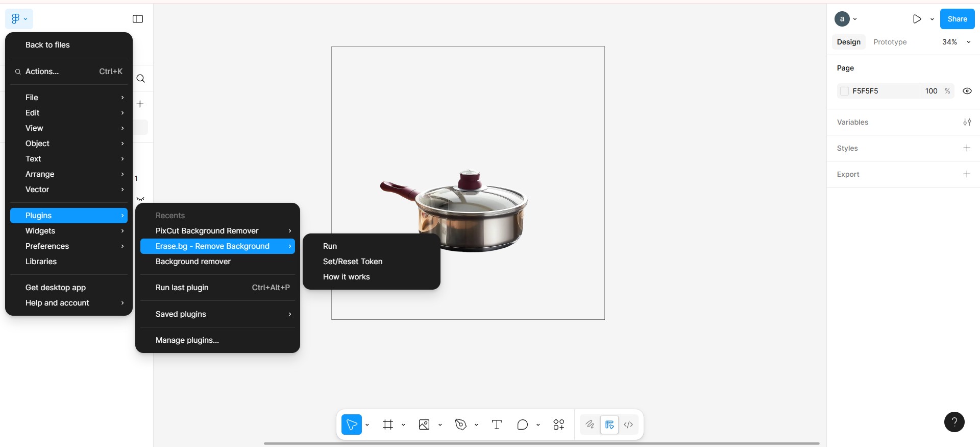Select the Plugins menu item
980x447 pixels.
tap(69, 216)
